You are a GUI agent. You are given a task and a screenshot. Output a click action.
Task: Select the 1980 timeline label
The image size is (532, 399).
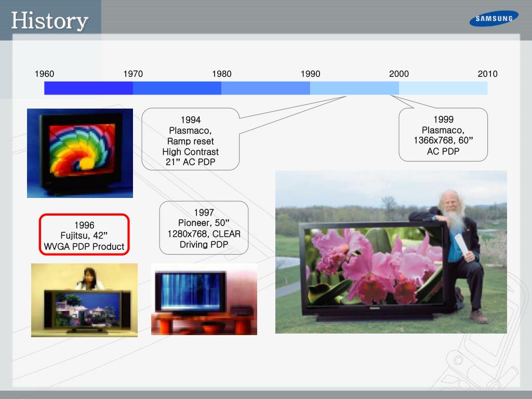click(221, 74)
